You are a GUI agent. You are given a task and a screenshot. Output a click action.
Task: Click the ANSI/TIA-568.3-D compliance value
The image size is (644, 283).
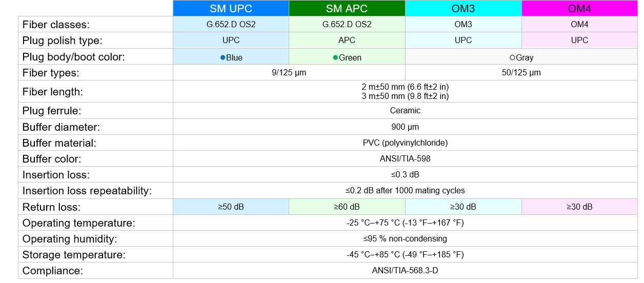[405, 271]
